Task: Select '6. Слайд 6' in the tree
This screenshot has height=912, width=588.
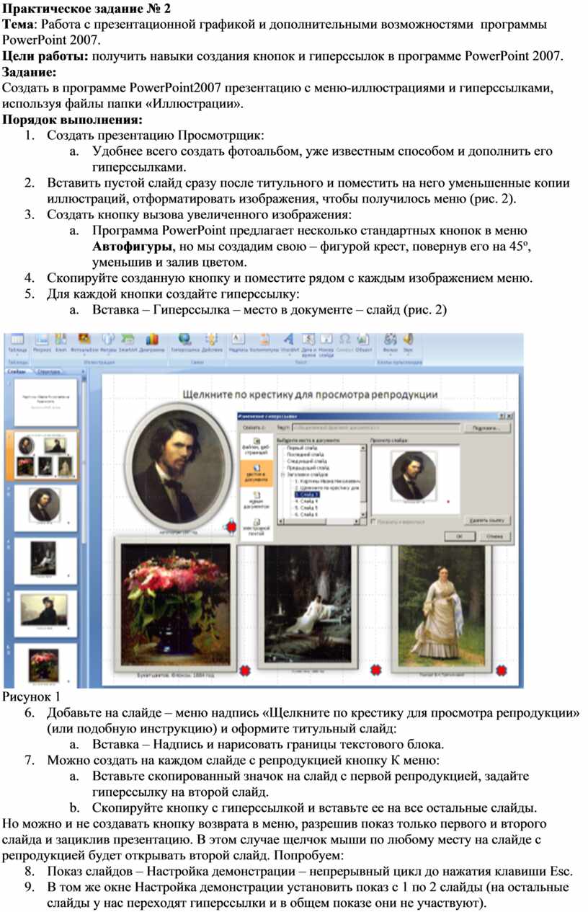Action: tap(307, 515)
